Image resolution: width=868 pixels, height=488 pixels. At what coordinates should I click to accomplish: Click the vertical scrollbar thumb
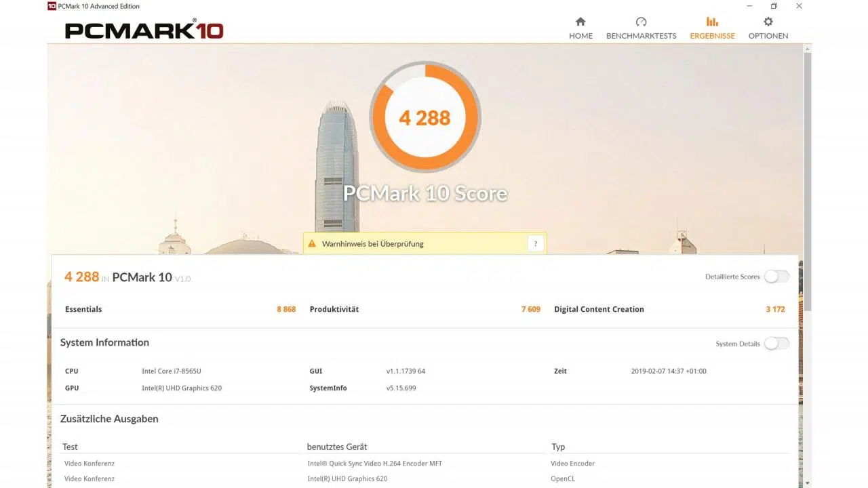coord(807,183)
